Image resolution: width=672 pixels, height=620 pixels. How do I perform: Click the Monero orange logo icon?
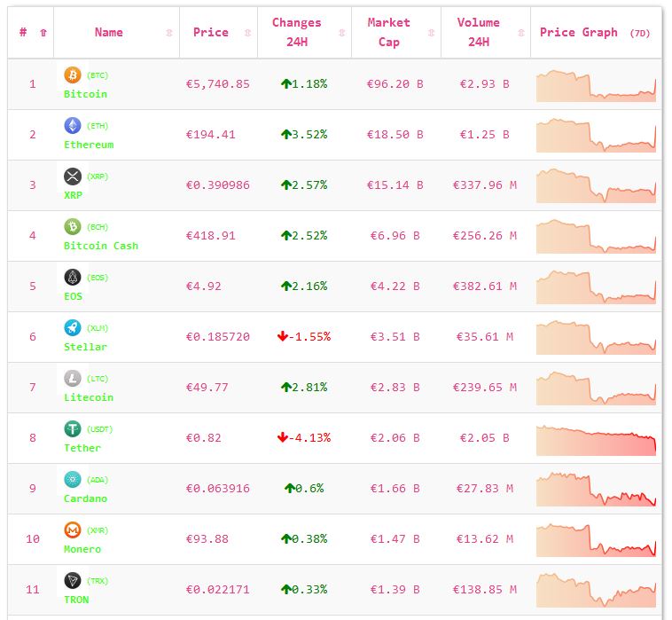coord(73,530)
